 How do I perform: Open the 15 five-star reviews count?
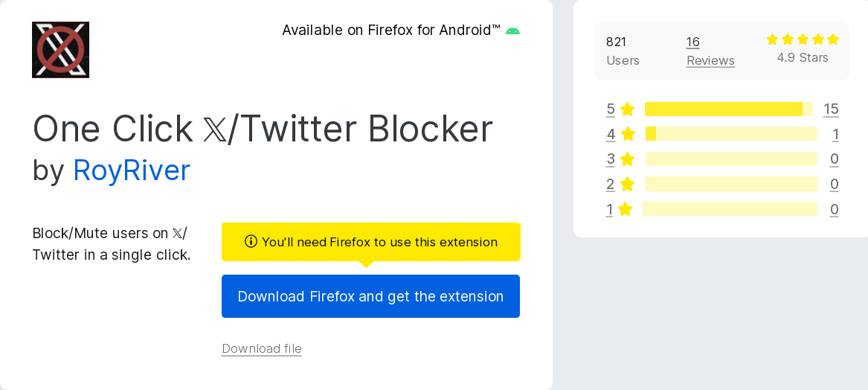click(831, 109)
